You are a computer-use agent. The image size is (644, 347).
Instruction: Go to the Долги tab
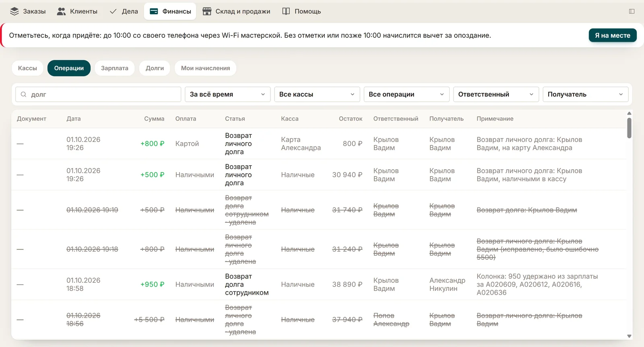click(x=155, y=68)
